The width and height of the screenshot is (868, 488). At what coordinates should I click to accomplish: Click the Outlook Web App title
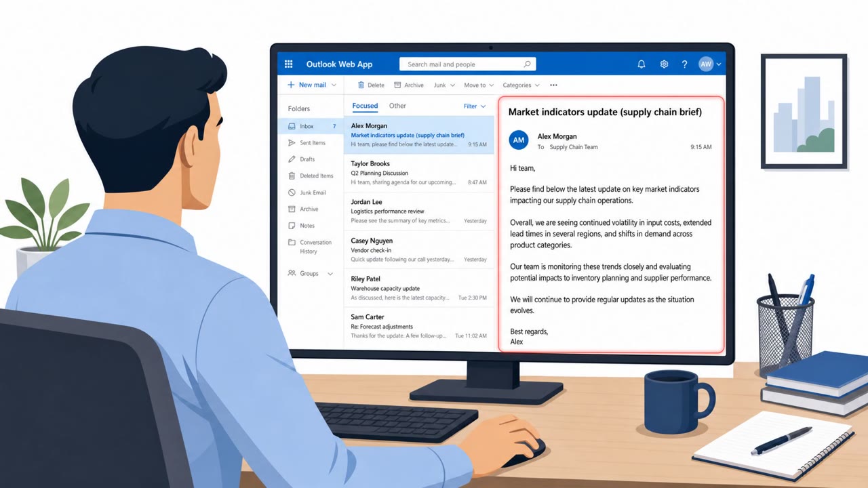(339, 64)
